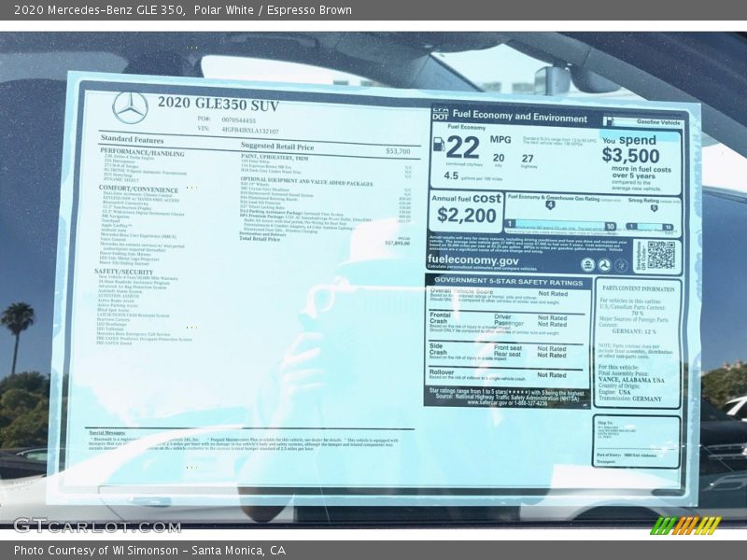Click the 'Gasoline Vehicle' label

[658, 122]
